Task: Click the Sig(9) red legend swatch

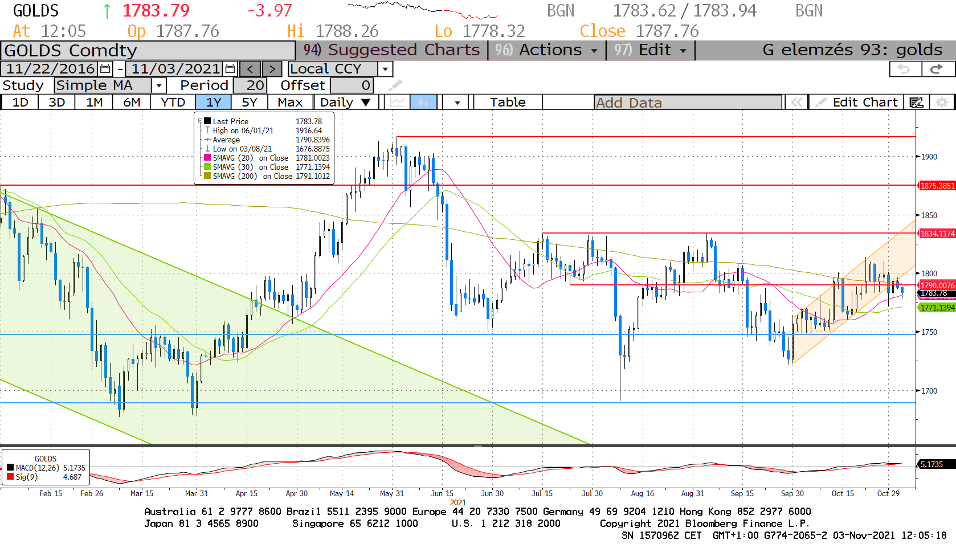Action: point(10,477)
